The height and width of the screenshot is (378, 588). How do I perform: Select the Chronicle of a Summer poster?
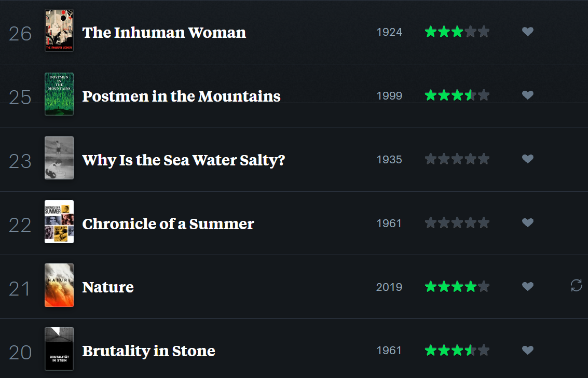[x=59, y=222]
